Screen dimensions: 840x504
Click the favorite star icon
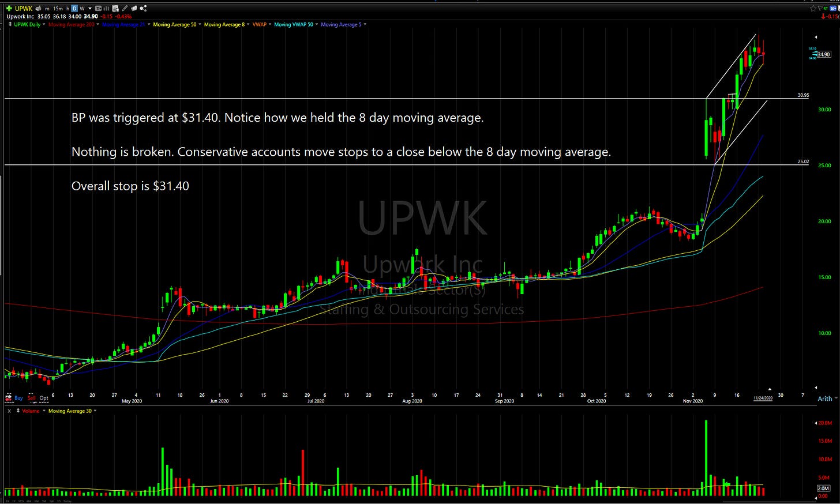[813, 8]
